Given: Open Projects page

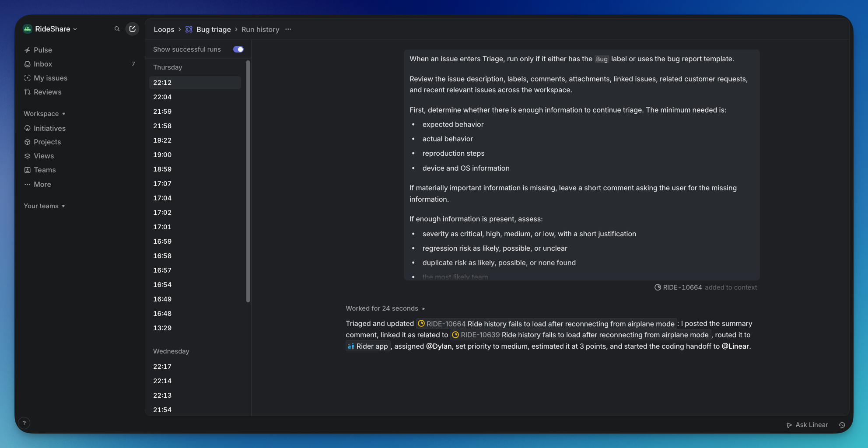Looking at the screenshot, I should 47,142.
